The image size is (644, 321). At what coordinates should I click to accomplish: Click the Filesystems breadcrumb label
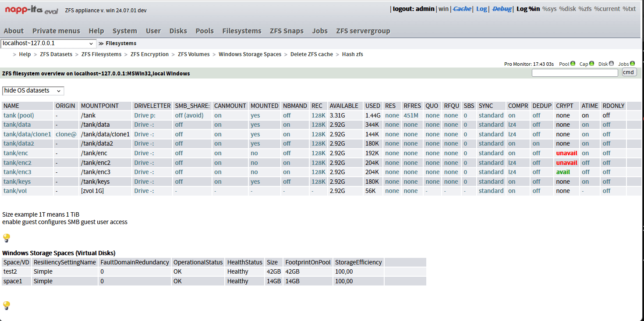[x=121, y=43]
